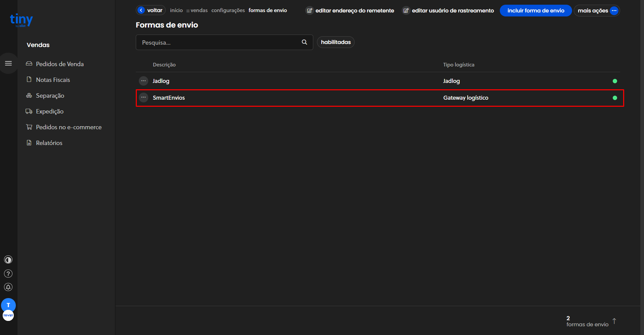Viewport: 644px width, 335px height.
Task: Click the Descrição column header
Action: pyautogui.click(x=164, y=65)
